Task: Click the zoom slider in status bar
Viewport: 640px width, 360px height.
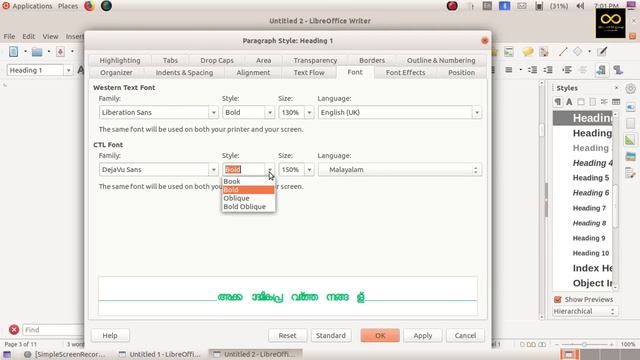Action: [x=584, y=344]
